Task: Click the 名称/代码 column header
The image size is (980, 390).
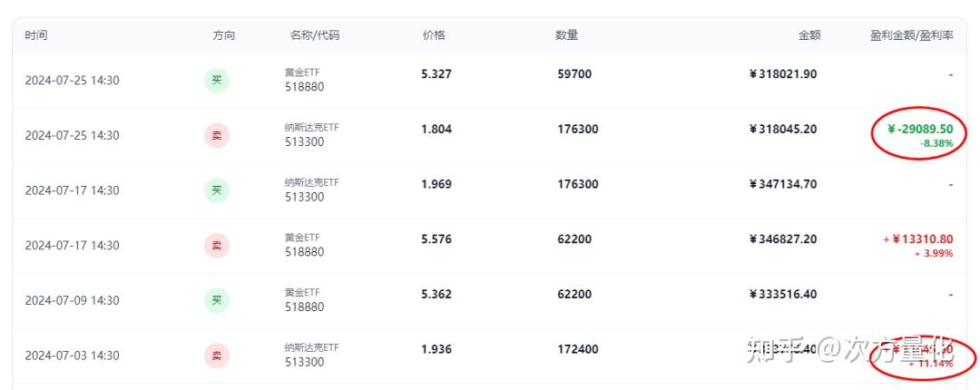Action: 315,35
